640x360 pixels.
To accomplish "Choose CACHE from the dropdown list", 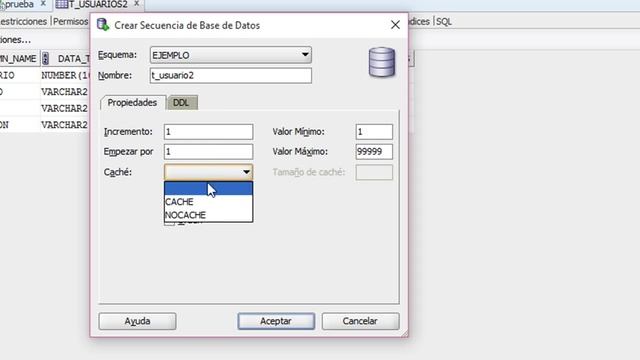I will click(x=208, y=202).
